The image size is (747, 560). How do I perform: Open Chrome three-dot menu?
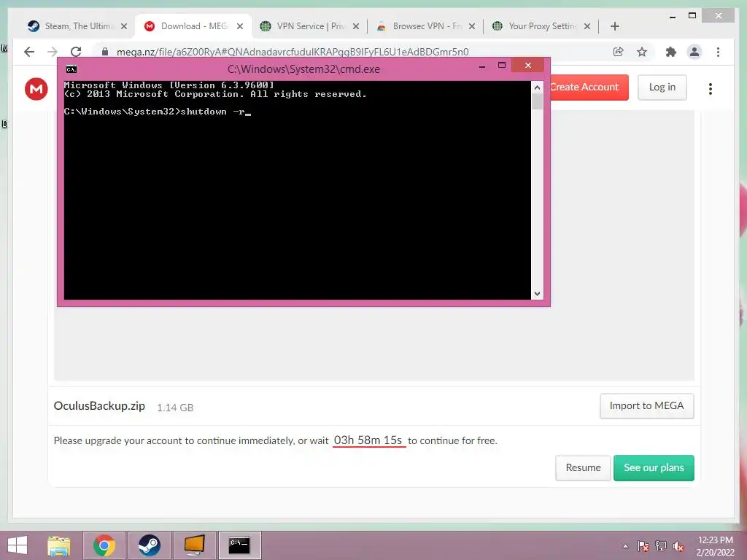pyautogui.click(x=718, y=52)
